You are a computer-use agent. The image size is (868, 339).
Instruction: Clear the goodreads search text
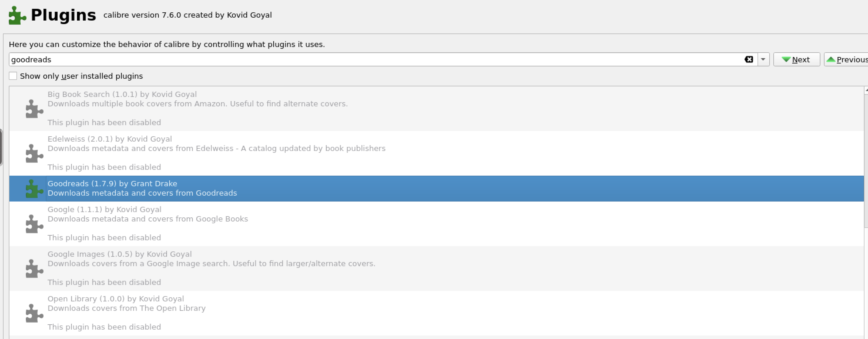coord(748,60)
